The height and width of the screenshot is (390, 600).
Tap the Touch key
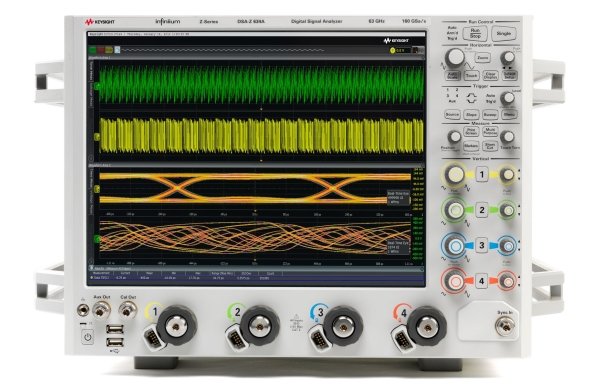coord(471,76)
